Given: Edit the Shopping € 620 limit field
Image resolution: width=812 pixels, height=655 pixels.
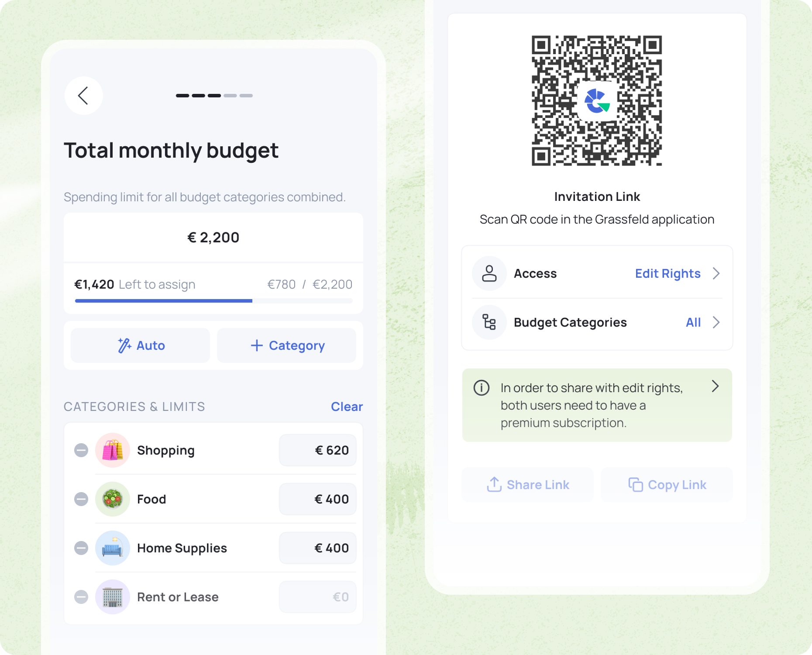Looking at the screenshot, I should coord(318,450).
